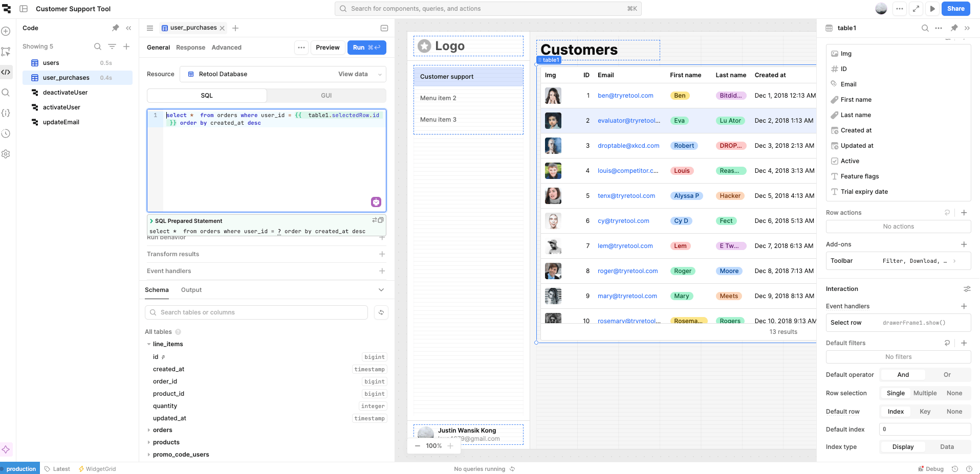Set default row to Index
Image resolution: width=980 pixels, height=474 pixels.
pyautogui.click(x=896, y=412)
